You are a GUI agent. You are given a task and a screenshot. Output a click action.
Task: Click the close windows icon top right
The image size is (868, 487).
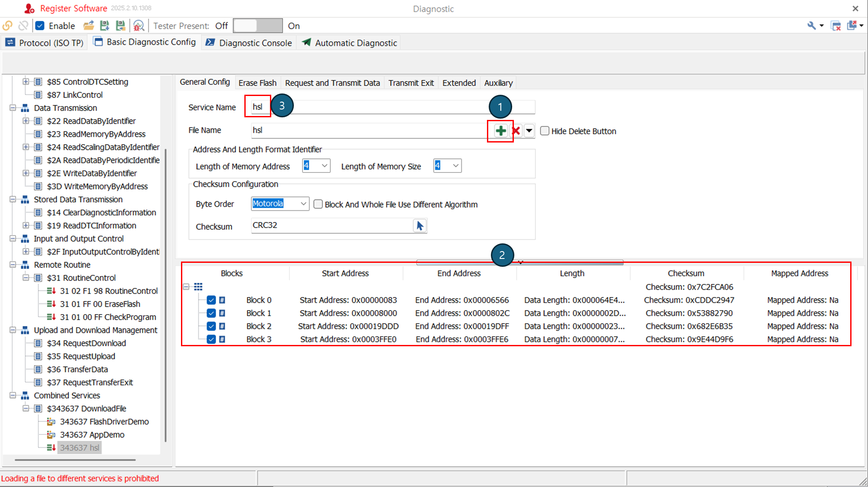[836, 26]
